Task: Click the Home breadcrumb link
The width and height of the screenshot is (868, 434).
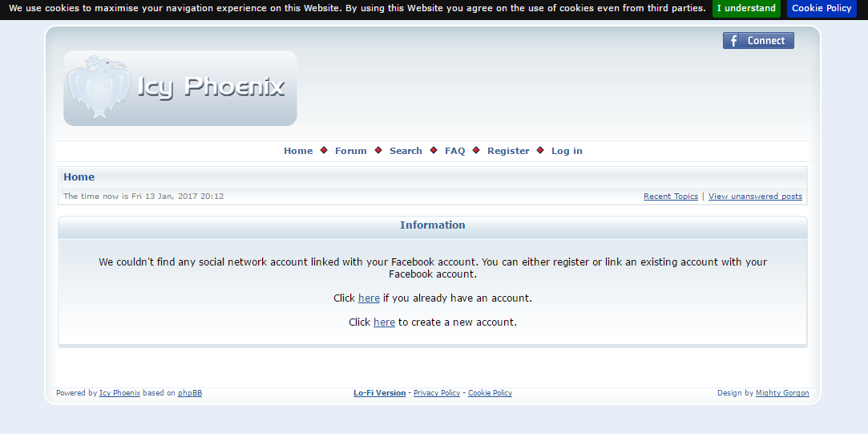Action: point(79,177)
